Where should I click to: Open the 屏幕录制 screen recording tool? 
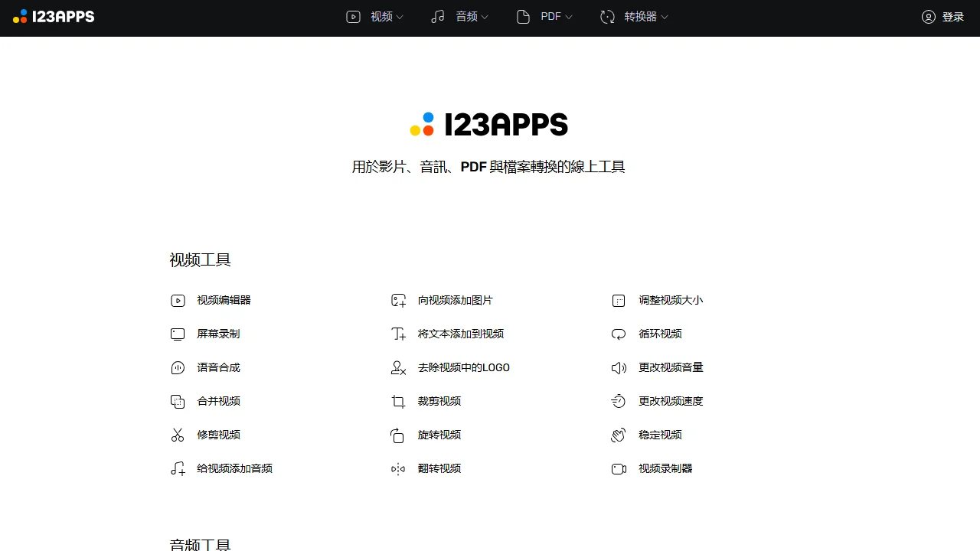click(x=204, y=334)
